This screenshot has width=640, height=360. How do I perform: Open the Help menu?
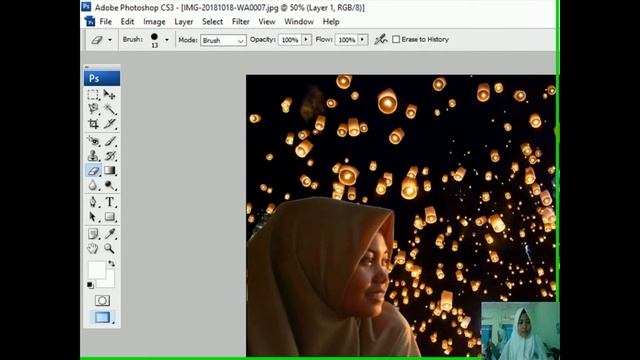click(331, 22)
